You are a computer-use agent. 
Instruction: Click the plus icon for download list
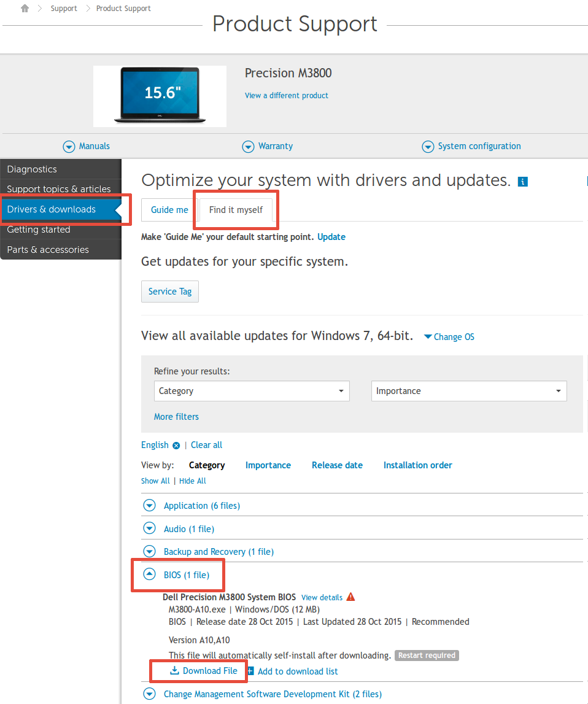pyautogui.click(x=251, y=671)
